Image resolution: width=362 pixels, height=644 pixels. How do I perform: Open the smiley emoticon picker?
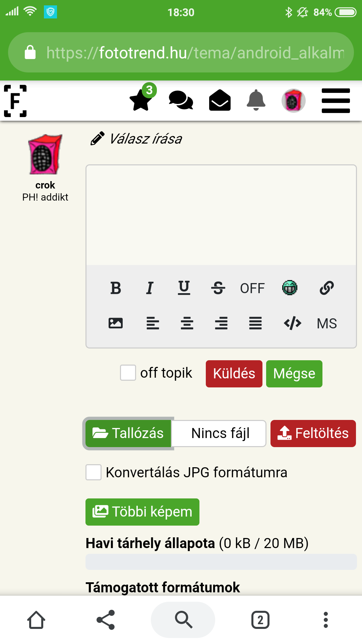[x=290, y=288]
